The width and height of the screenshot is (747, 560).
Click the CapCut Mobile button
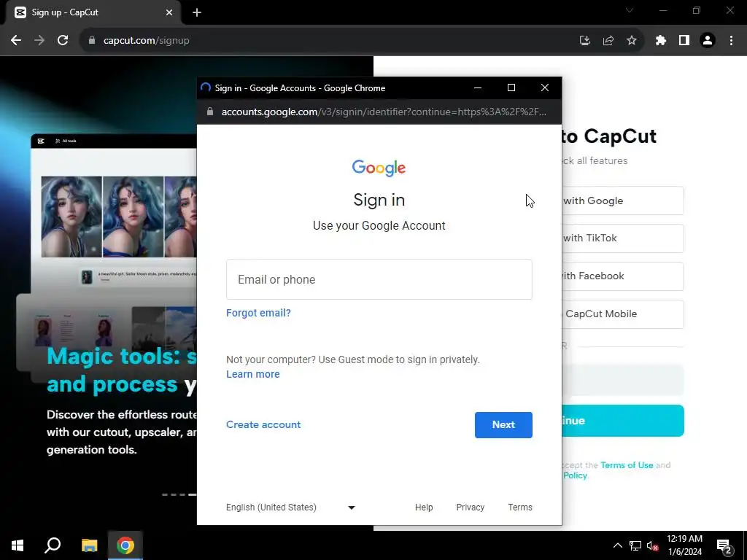point(623,314)
